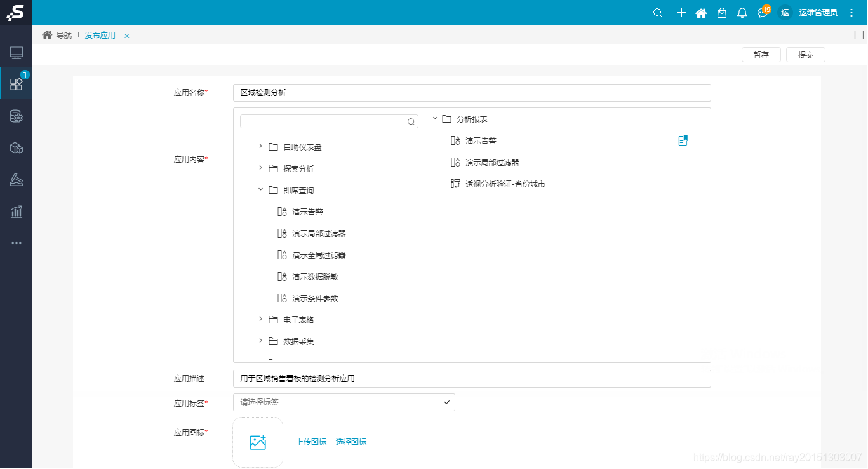Click the 即席查询 folder label
Screen dimensions: 868x469
(x=298, y=191)
